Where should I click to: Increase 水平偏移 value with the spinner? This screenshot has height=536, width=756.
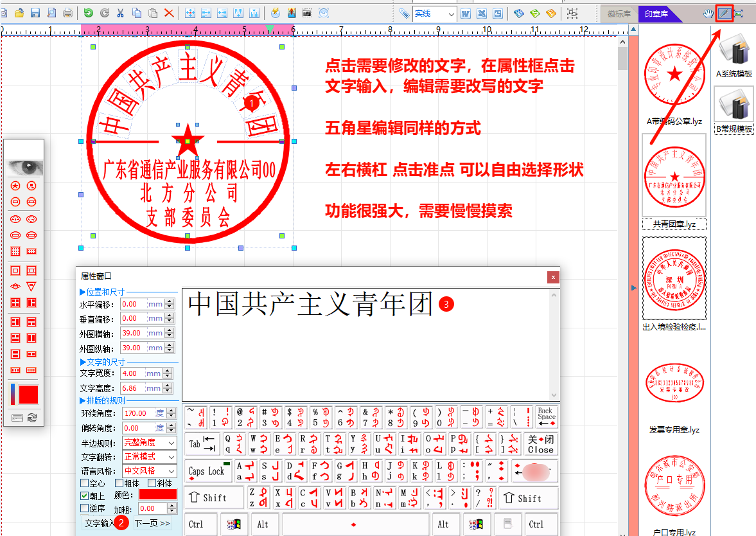pos(169,301)
